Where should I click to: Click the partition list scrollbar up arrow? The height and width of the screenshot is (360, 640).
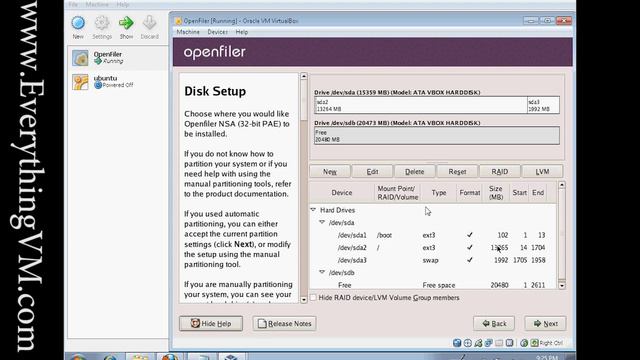[562, 185]
